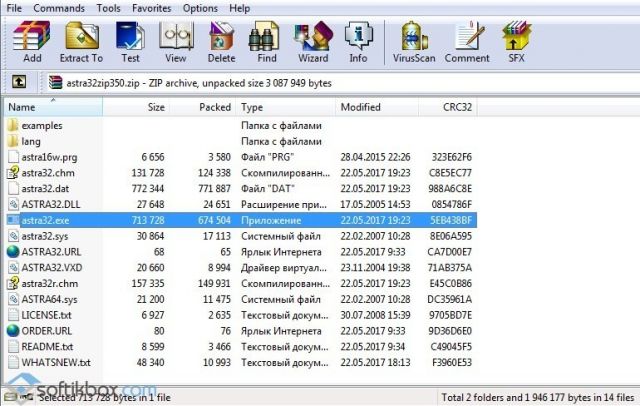Open the Favorites menu
The width and height of the screenshot is (640, 406).
click(x=151, y=8)
